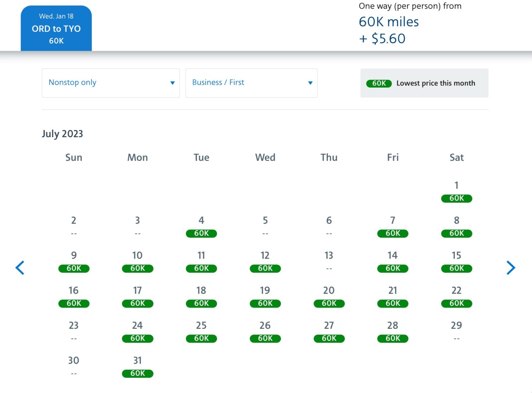This screenshot has height=393, width=532.
Task: Go to the previous month arrow
Action: tap(20, 268)
